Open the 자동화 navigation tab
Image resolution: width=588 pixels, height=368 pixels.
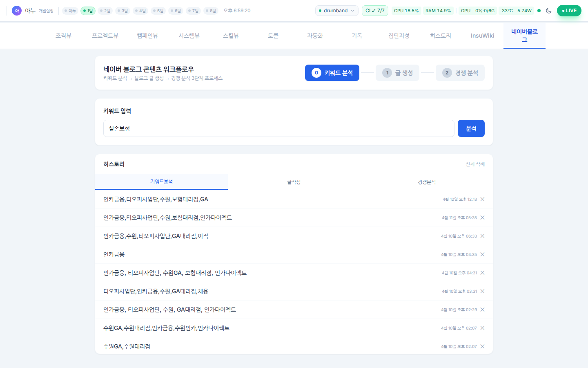click(x=315, y=36)
